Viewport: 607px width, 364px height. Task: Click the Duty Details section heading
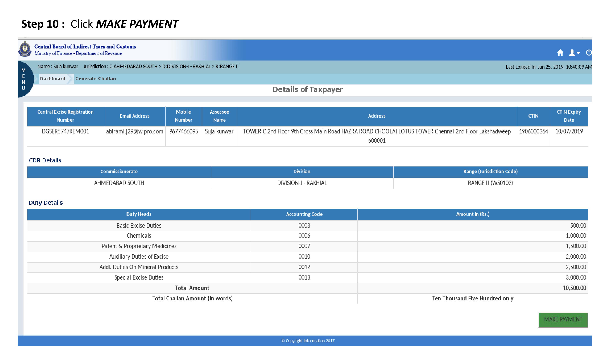coord(46,203)
